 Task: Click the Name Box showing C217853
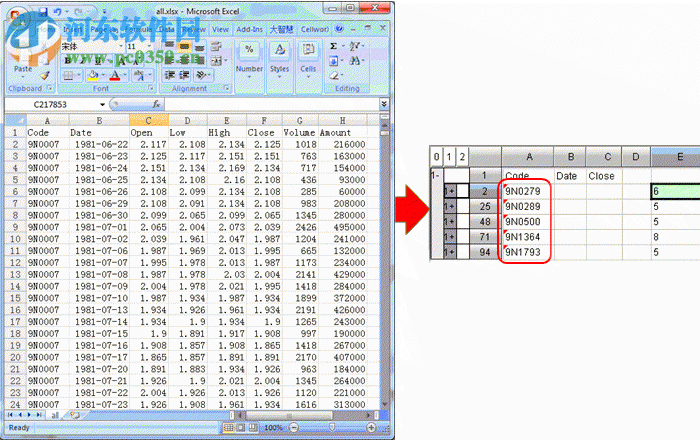50,104
